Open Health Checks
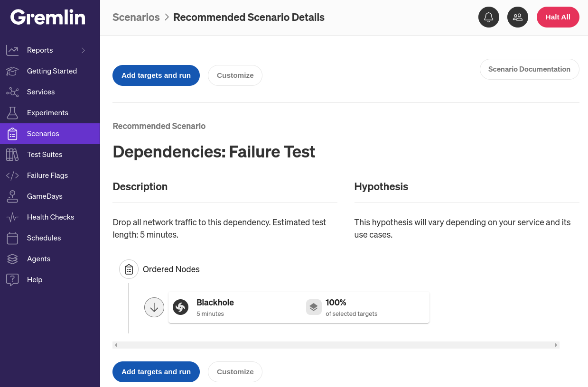Image resolution: width=588 pixels, height=387 pixels. 50,217
